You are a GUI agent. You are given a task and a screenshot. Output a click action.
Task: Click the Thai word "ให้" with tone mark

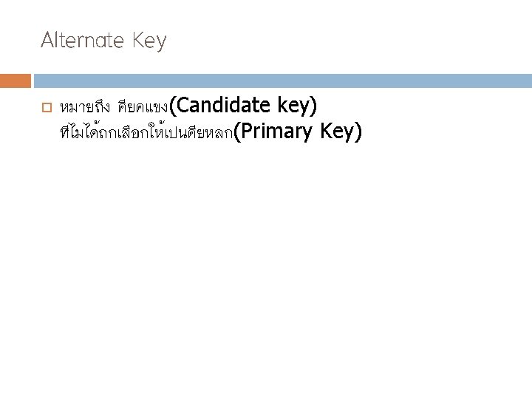(x=156, y=132)
